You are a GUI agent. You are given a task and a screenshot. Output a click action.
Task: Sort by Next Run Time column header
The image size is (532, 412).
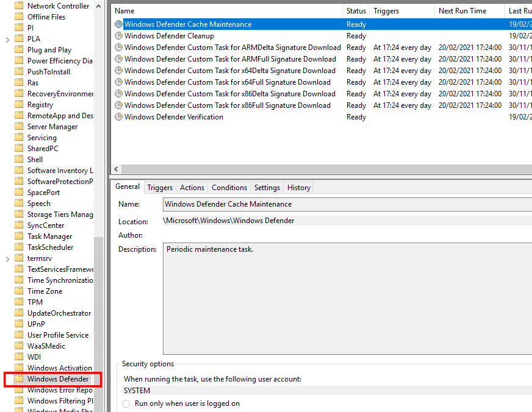(x=470, y=11)
